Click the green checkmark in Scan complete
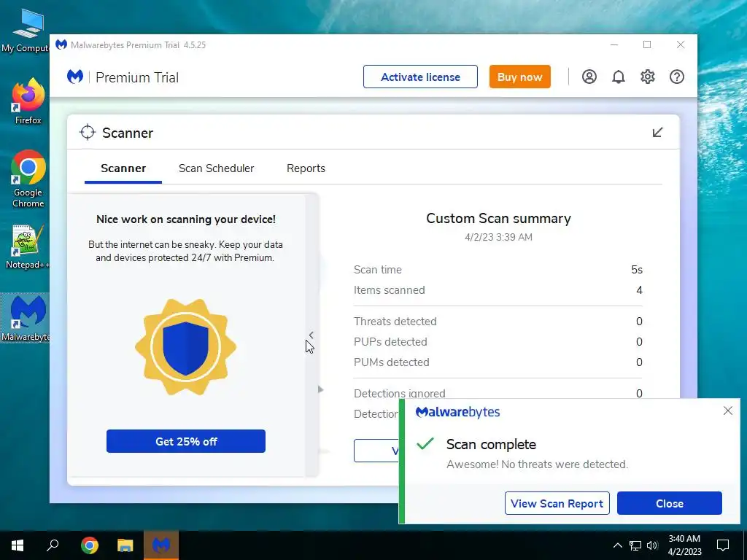This screenshot has width=747, height=560. click(x=425, y=443)
